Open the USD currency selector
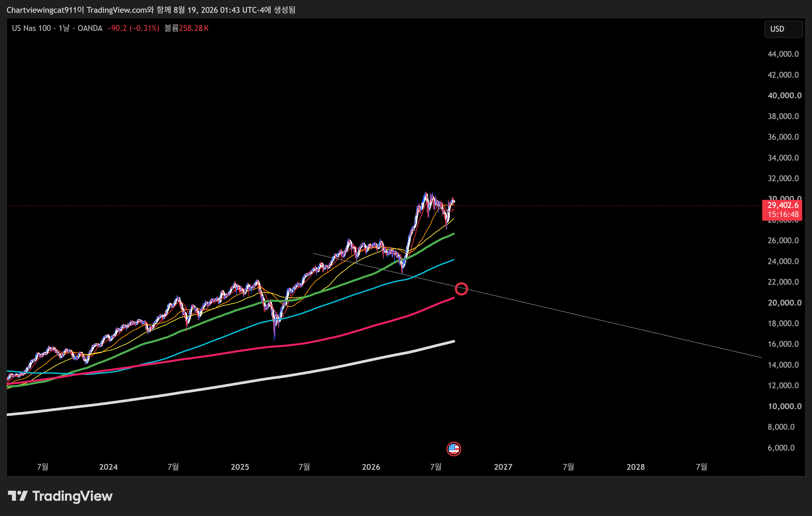This screenshot has height=516, width=812. [x=783, y=29]
